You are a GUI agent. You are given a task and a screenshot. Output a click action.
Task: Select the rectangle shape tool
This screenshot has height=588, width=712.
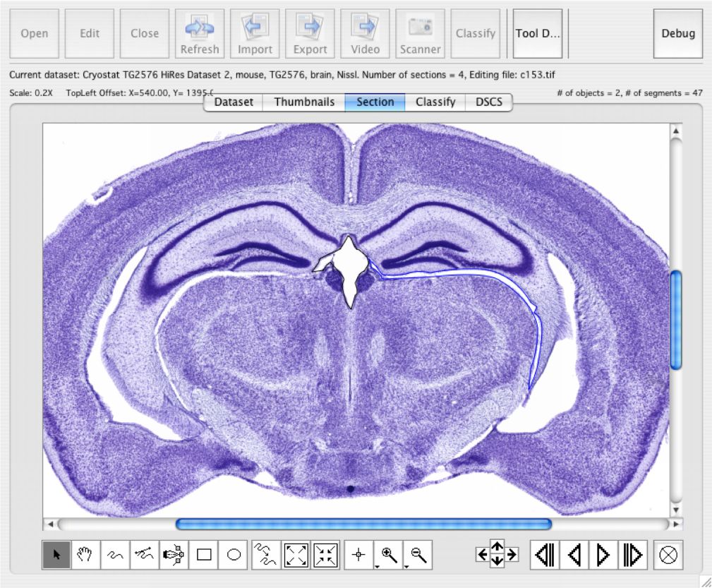pyautogui.click(x=204, y=555)
